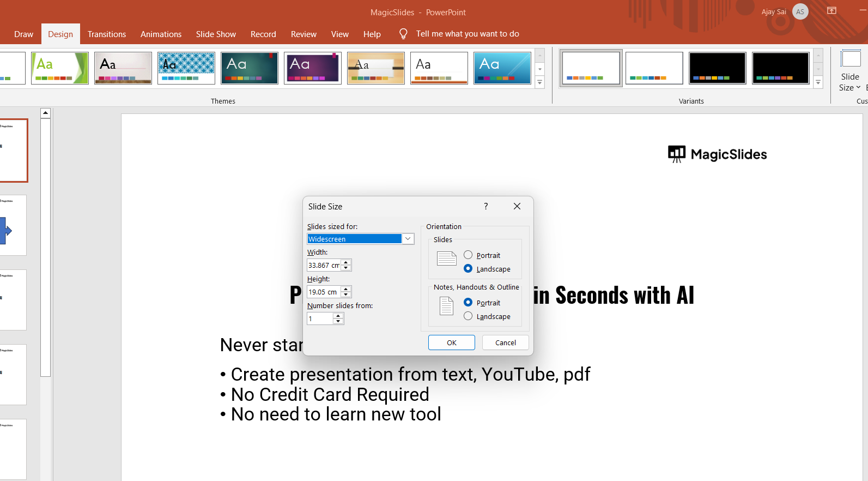Open the Help tab
The height and width of the screenshot is (481, 868).
coord(372,34)
